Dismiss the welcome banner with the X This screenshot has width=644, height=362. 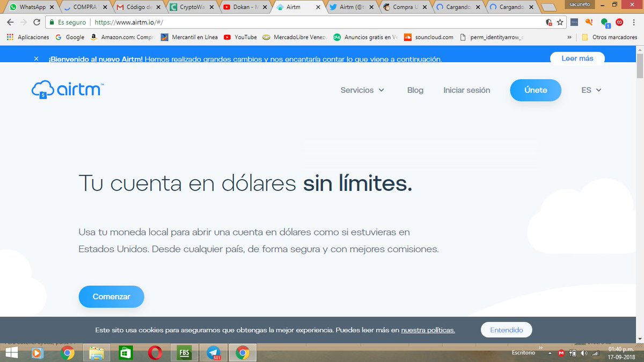(36, 59)
